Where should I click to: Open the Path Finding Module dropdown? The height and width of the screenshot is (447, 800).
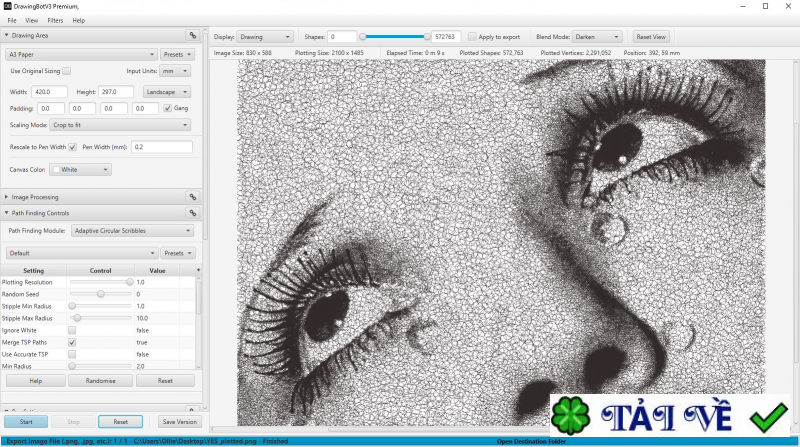point(132,231)
